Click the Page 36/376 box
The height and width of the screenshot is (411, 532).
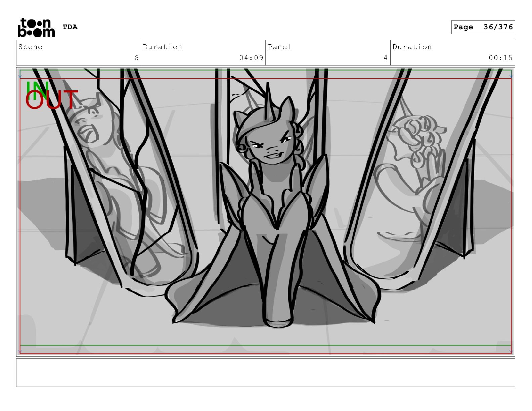coord(483,27)
